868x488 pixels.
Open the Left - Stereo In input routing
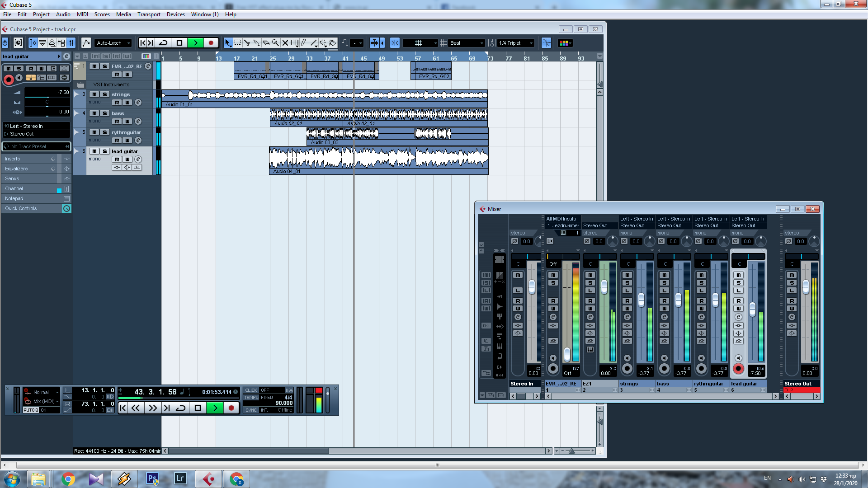(x=36, y=126)
